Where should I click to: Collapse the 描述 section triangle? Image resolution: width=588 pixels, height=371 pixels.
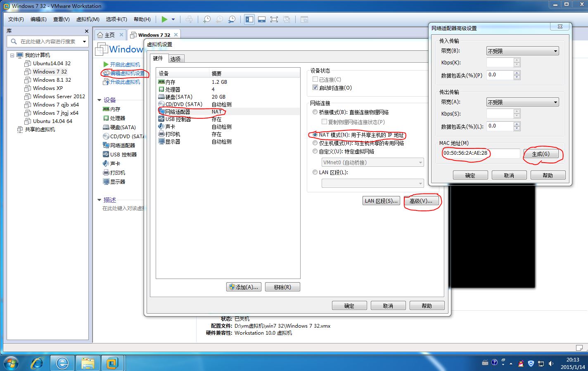[x=99, y=200]
